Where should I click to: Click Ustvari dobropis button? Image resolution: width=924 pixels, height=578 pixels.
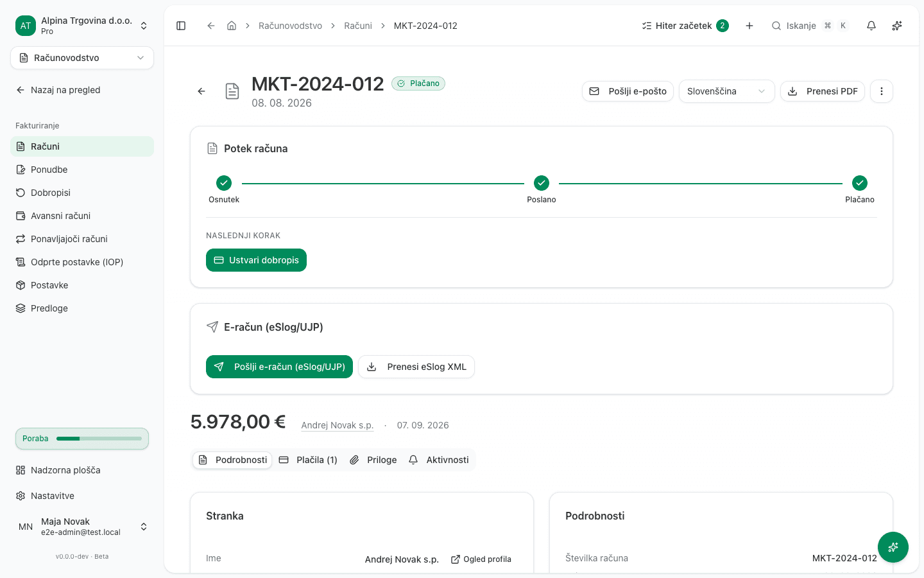click(256, 260)
